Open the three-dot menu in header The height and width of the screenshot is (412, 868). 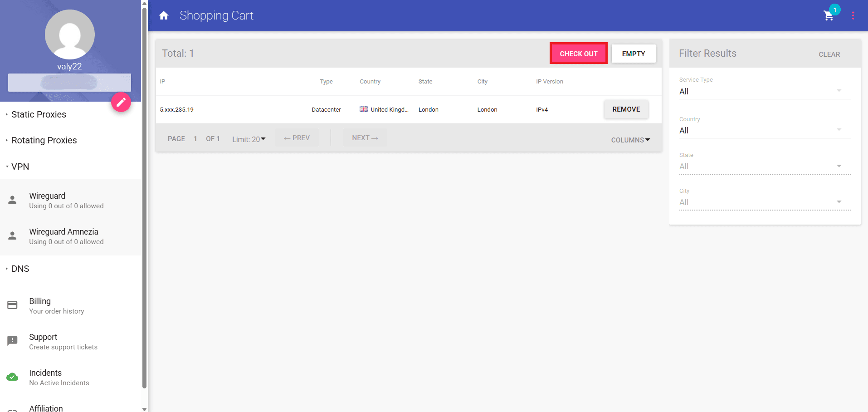853,15
